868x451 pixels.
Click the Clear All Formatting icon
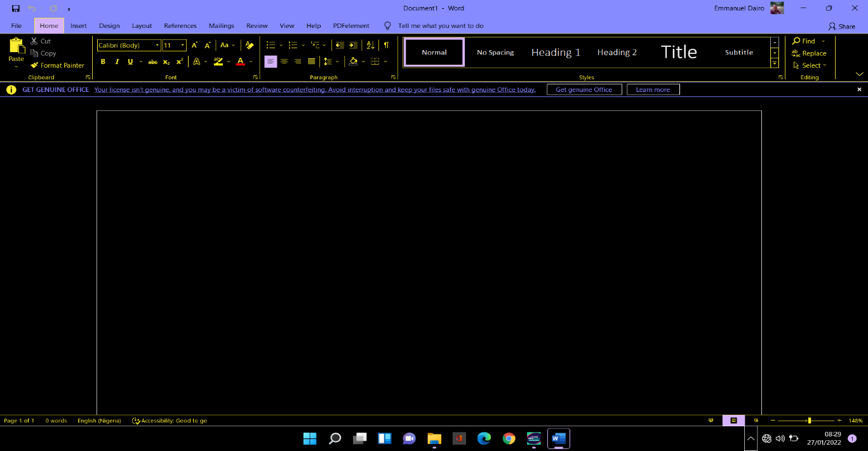point(250,45)
